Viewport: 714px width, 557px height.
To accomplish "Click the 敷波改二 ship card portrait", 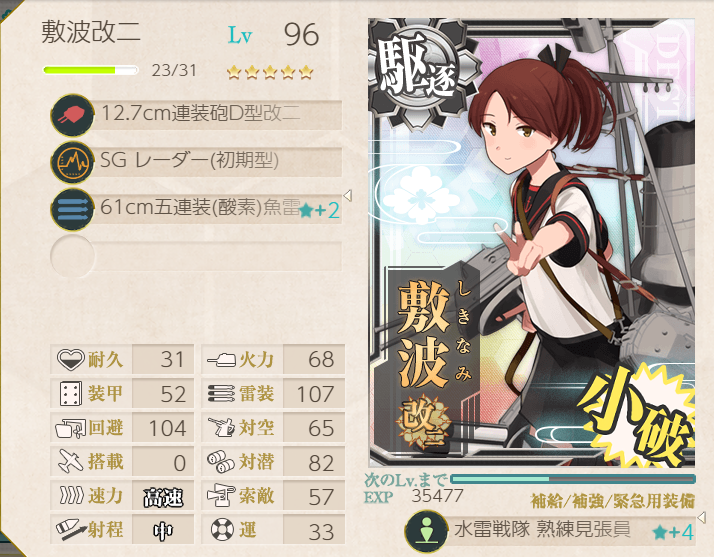I will pos(531,243).
